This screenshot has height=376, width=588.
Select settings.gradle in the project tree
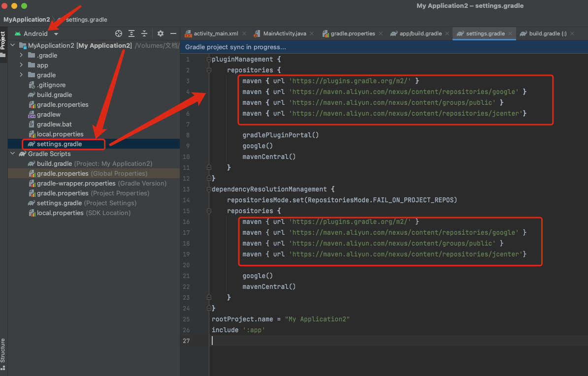pos(59,144)
